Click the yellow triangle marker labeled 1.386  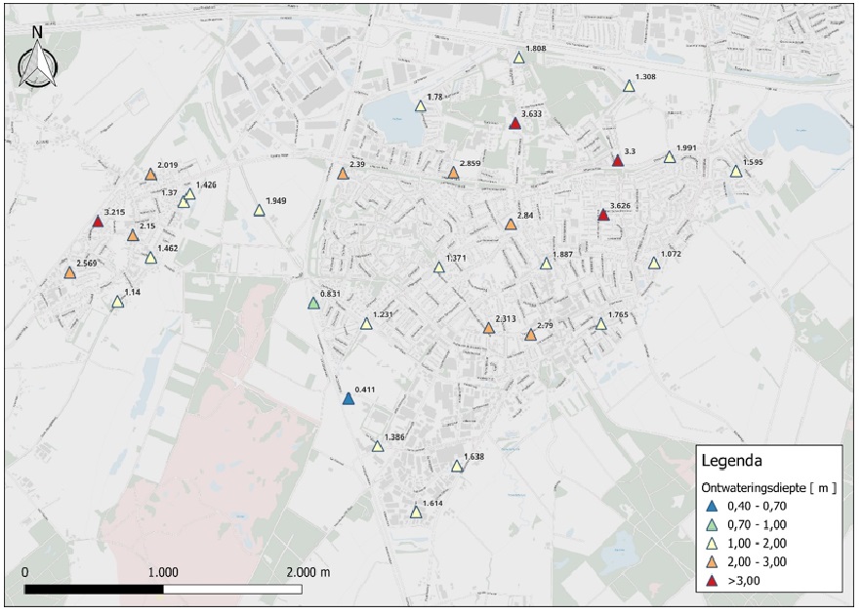[x=378, y=446]
